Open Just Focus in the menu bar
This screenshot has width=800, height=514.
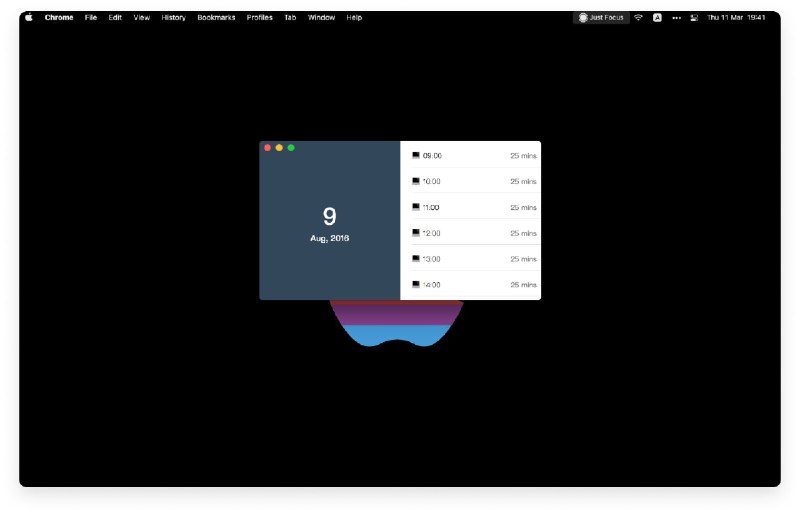tap(601, 17)
